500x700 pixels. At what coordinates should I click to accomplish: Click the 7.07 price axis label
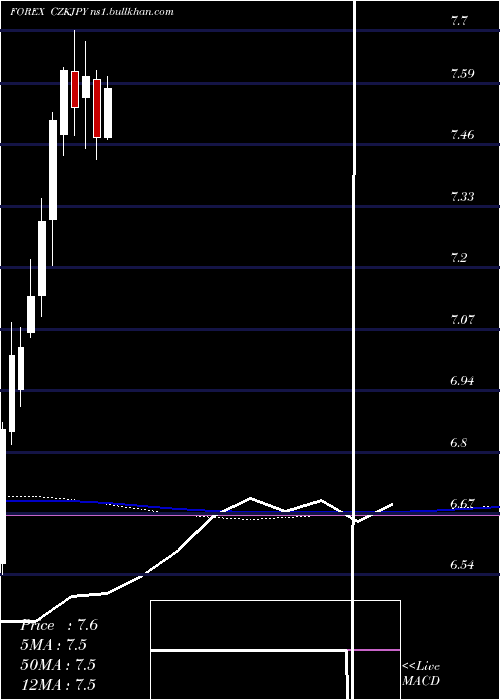(x=462, y=319)
